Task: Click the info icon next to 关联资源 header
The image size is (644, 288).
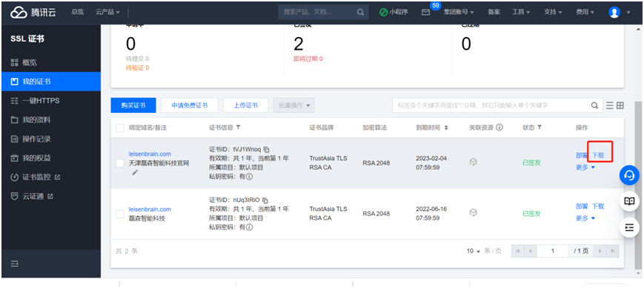Action: 499,128
